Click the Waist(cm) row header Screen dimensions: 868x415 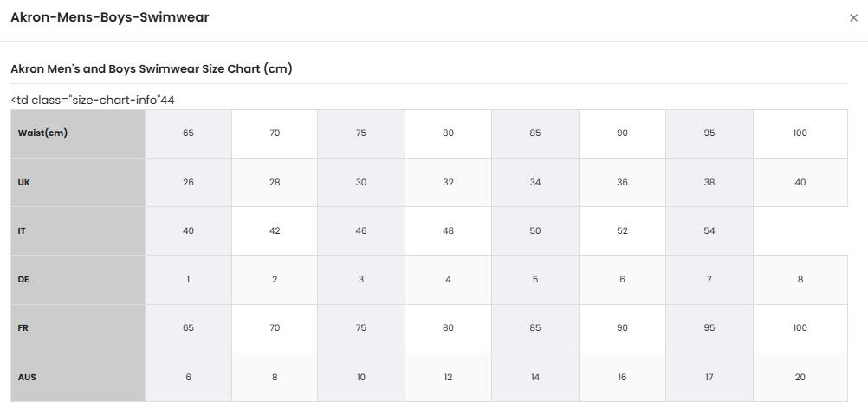[77, 133]
